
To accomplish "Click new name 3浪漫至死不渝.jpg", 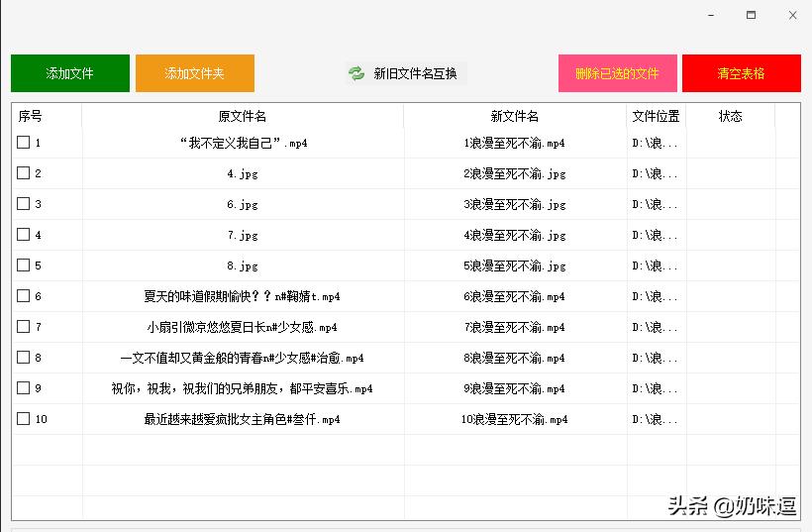I will (514, 204).
